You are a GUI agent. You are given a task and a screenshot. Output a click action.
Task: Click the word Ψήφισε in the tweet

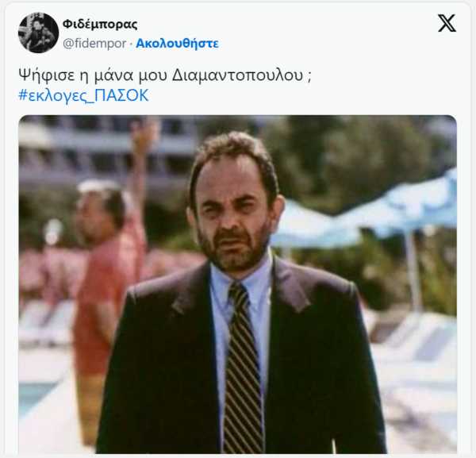(x=47, y=75)
